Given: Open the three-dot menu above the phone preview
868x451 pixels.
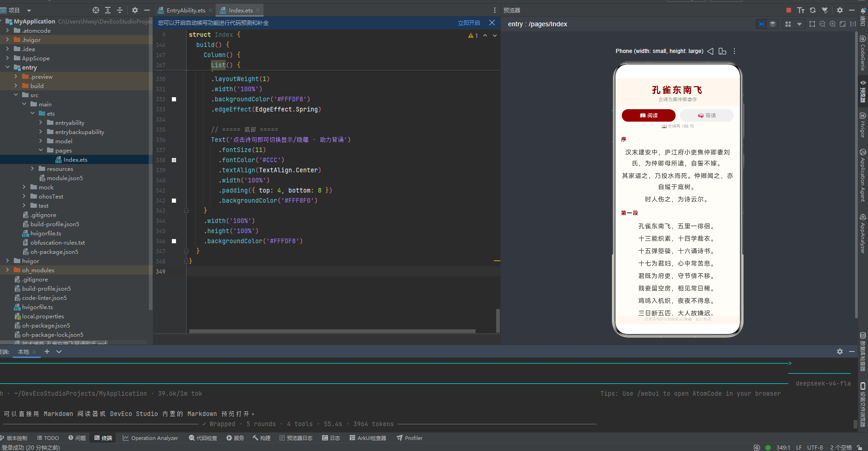Looking at the screenshot, I should click(x=734, y=51).
